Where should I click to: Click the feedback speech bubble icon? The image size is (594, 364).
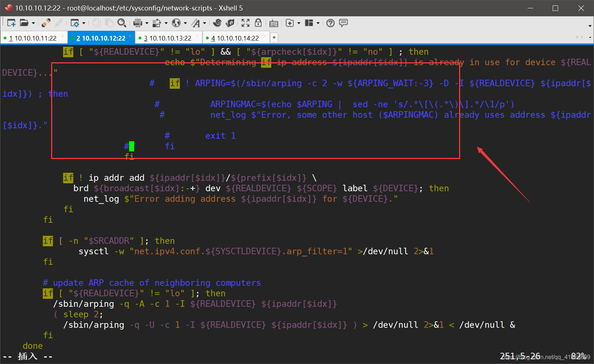coord(343,23)
